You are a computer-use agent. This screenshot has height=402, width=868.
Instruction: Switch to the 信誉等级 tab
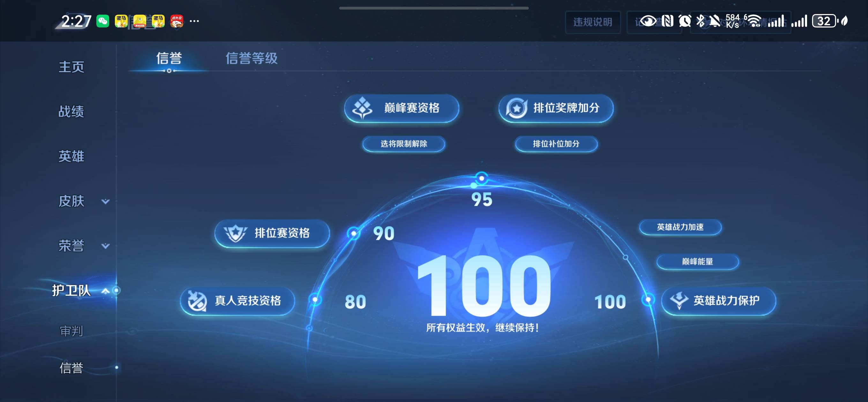252,59
